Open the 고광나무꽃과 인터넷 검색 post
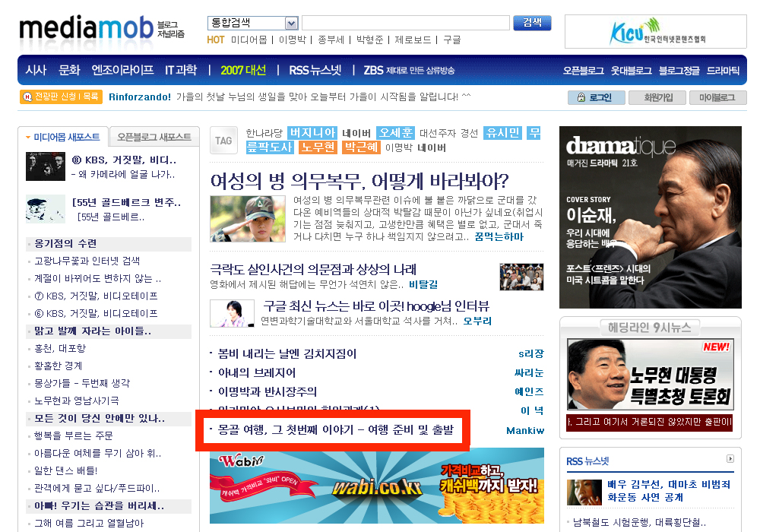760x532 pixels. (87, 261)
